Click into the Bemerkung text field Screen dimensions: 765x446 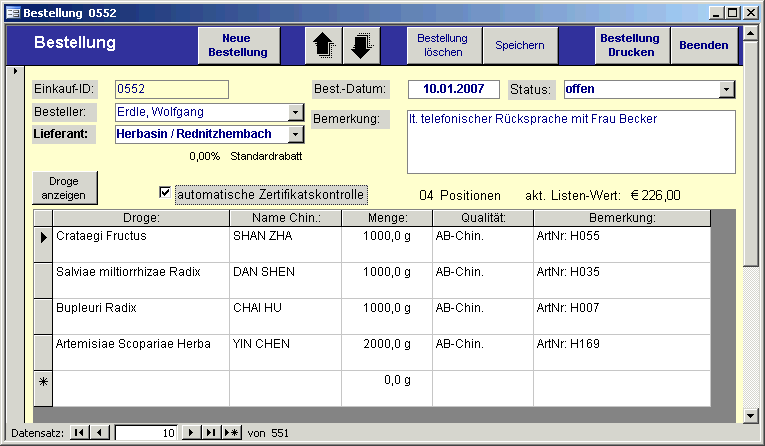click(x=570, y=141)
